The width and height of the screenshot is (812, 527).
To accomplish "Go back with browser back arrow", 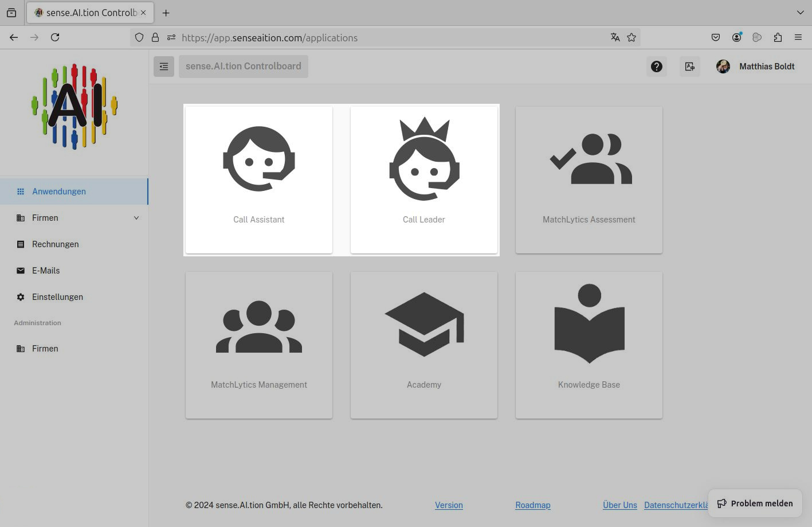I will (14, 37).
